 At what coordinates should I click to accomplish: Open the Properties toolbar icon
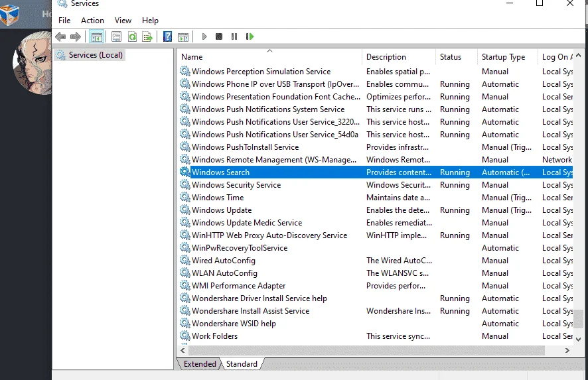pyautogui.click(x=117, y=36)
